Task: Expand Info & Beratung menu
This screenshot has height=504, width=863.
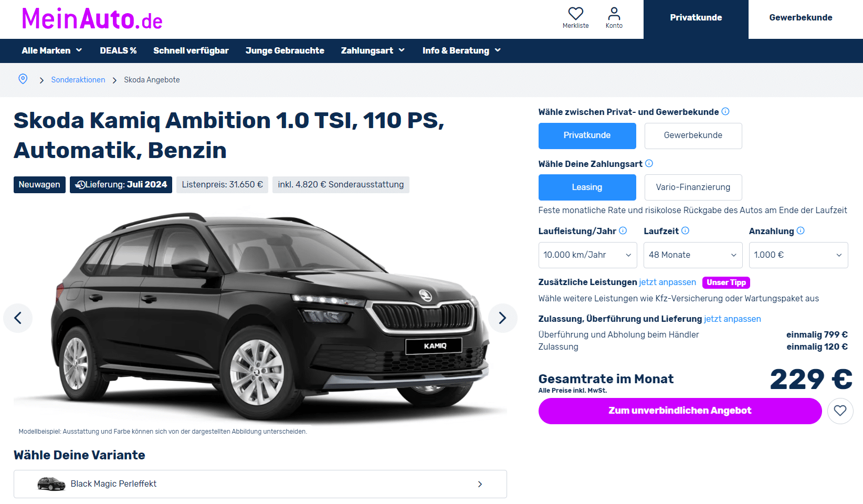Action: pos(461,50)
